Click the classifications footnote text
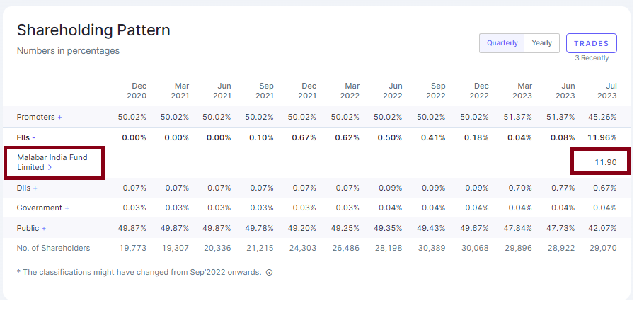The height and width of the screenshot is (323, 644). tap(139, 273)
